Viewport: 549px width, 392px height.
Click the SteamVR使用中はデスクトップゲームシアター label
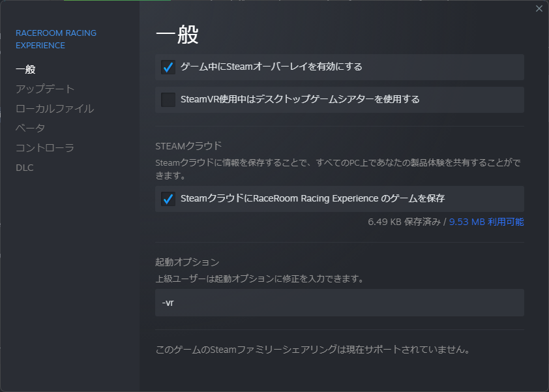click(x=300, y=100)
